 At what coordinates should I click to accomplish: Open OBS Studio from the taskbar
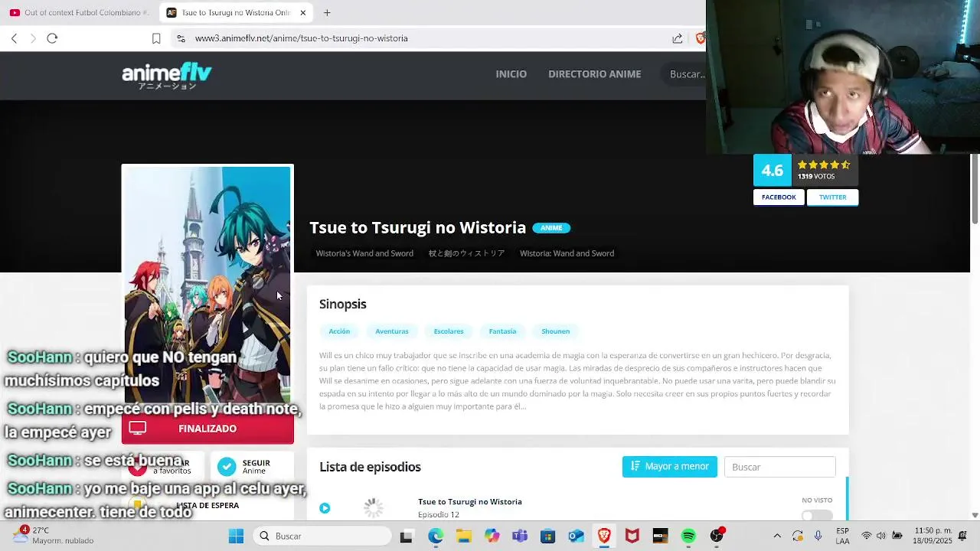tap(717, 536)
